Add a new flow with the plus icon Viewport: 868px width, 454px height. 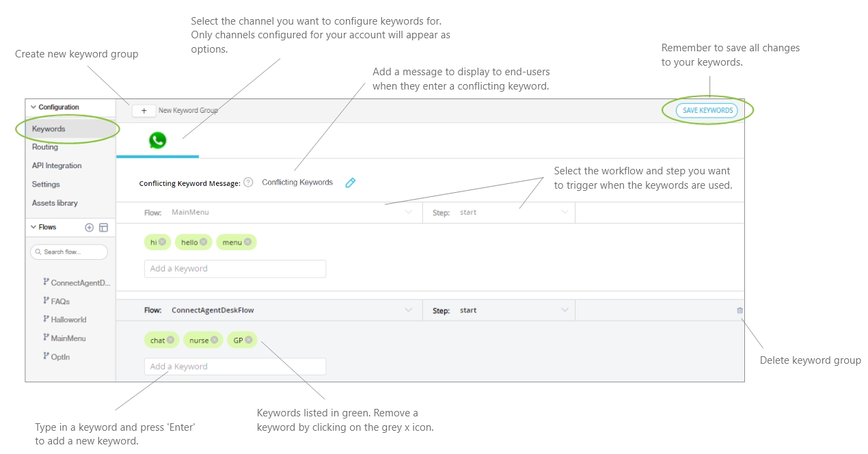click(x=89, y=228)
